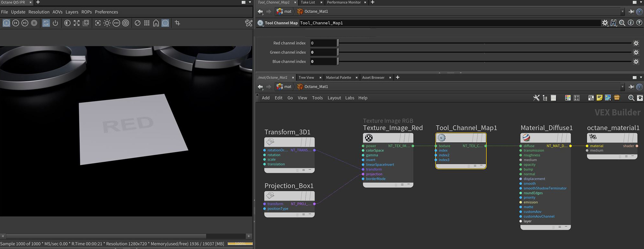The height and width of the screenshot is (249, 644).
Task: Select the crop region tool in IPR
Action: tap(177, 23)
